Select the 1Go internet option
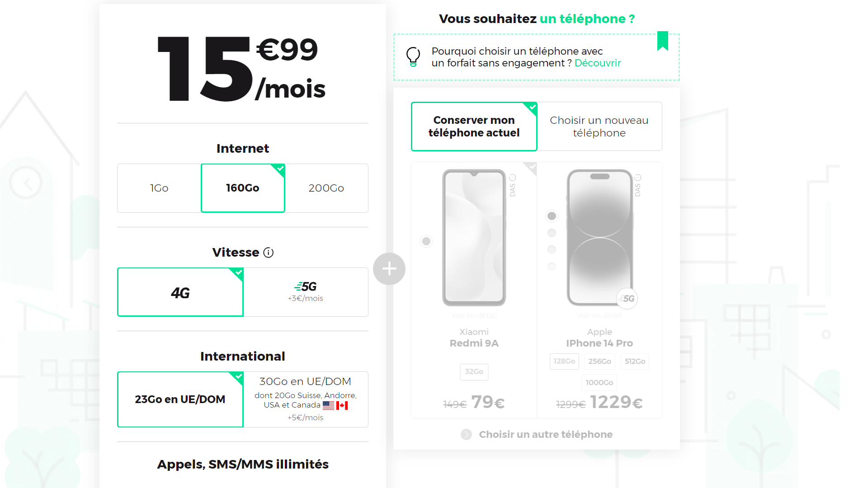 [159, 188]
